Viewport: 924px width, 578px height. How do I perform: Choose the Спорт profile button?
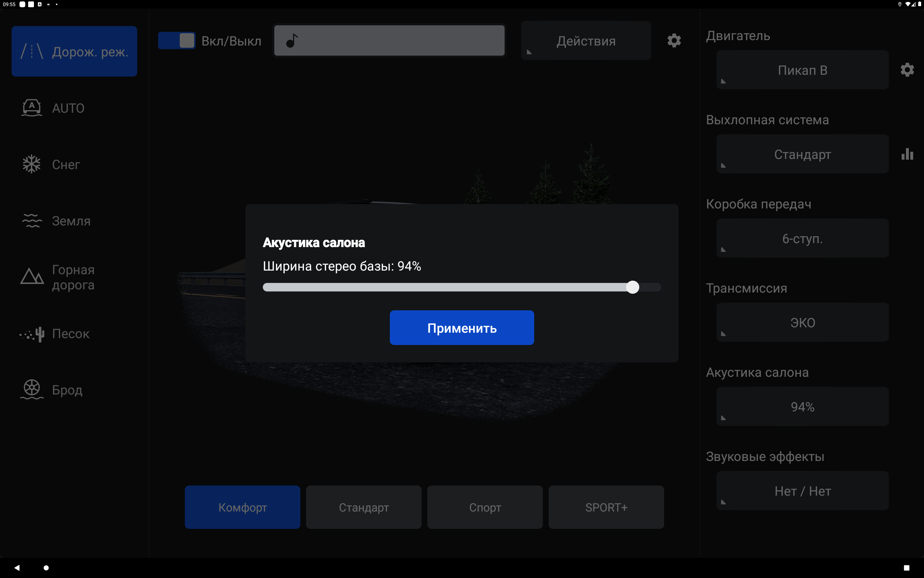485,507
